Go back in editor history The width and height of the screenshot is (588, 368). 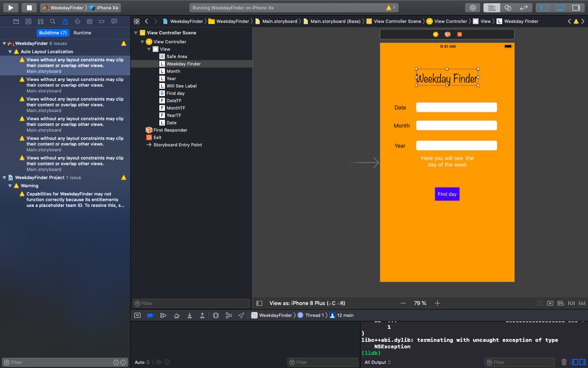coord(147,21)
